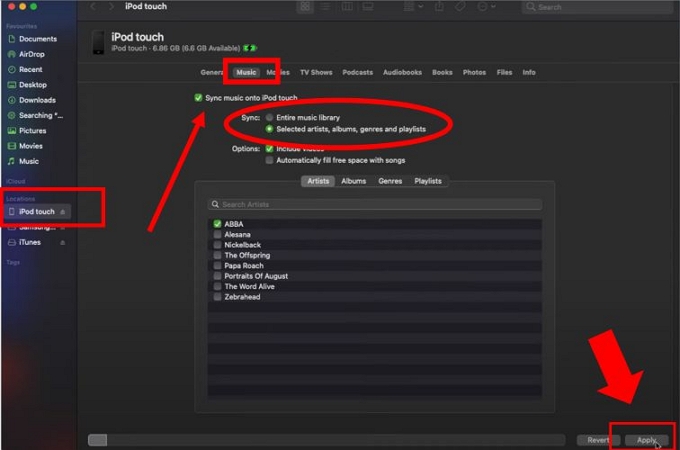
Task: Switch to the Audiobooks tab
Action: [402, 72]
